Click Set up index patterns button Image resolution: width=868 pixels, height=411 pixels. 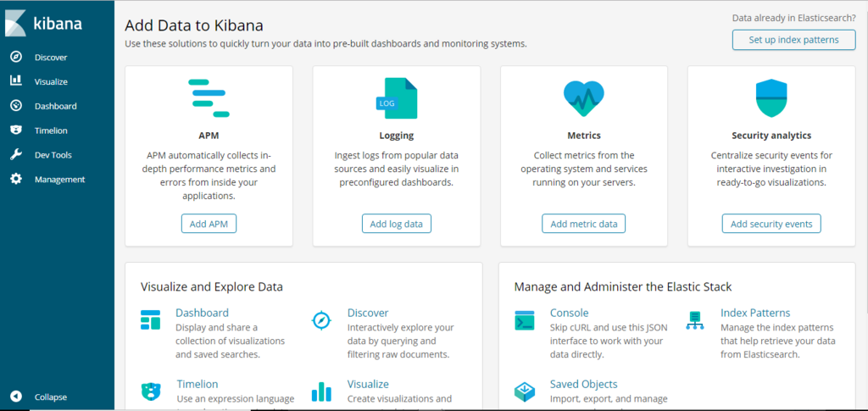point(793,40)
